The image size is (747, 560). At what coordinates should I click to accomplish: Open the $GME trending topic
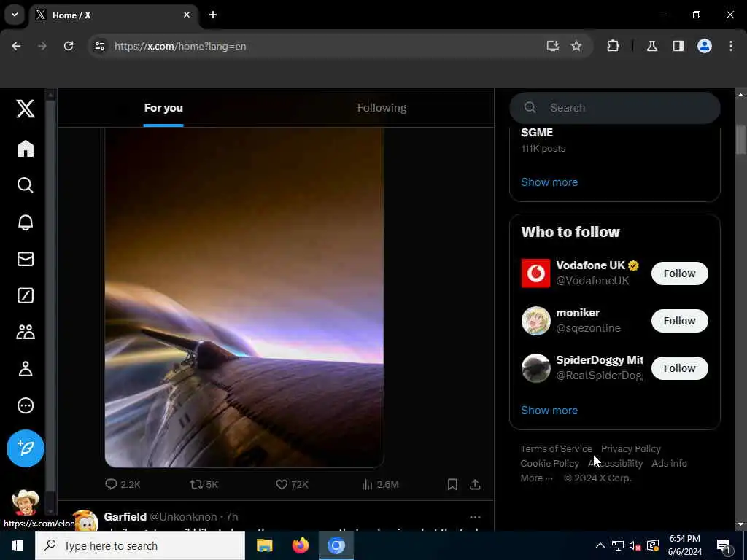(537, 133)
